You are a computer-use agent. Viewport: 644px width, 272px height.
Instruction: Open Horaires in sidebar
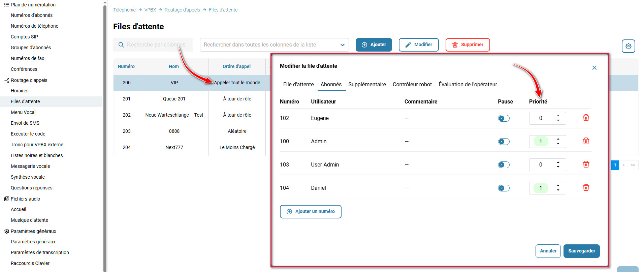(x=20, y=91)
